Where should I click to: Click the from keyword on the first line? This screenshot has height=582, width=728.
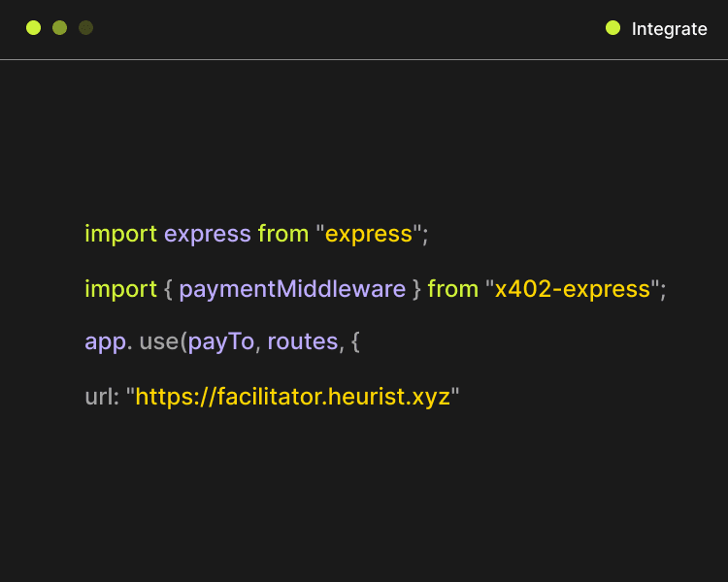(x=283, y=234)
